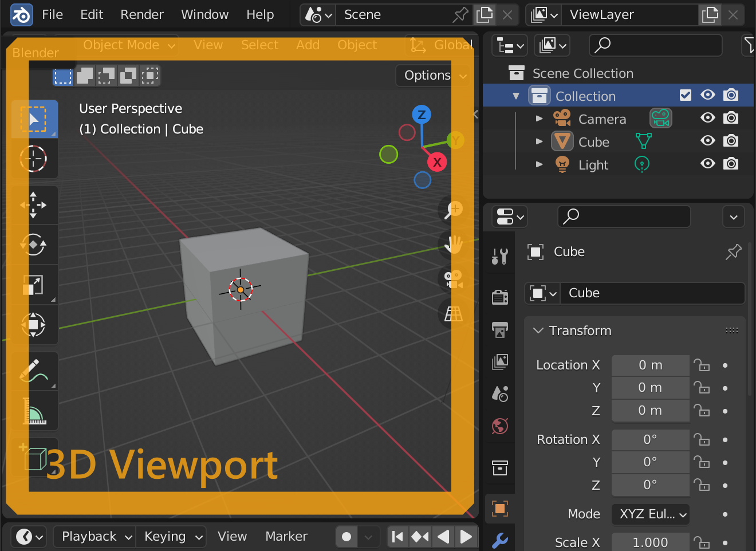This screenshot has width=756, height=551.
Task: Open the View Layer properties tab
Action: pyautogui.click(x=500, y=361)
